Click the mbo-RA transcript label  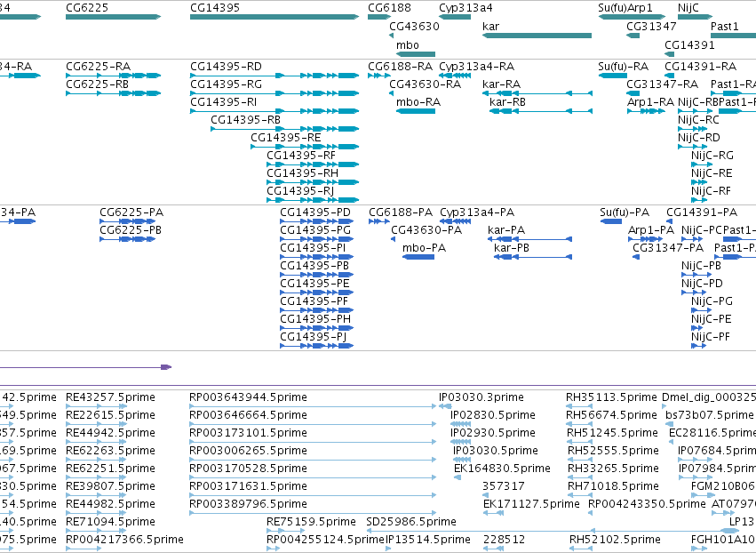pyautogui.click(x=418, y=102)
